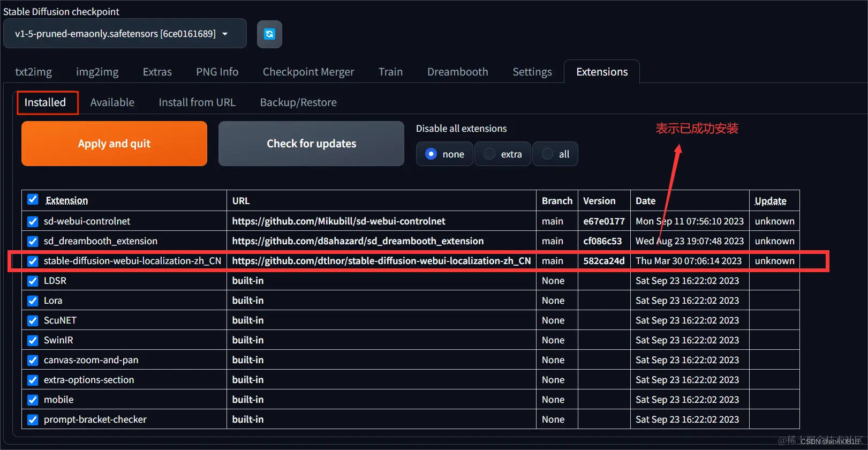The height and width of the screenshot is (450, 868).
Task: Click the URL column header
Action: click(x=241, y=201)
